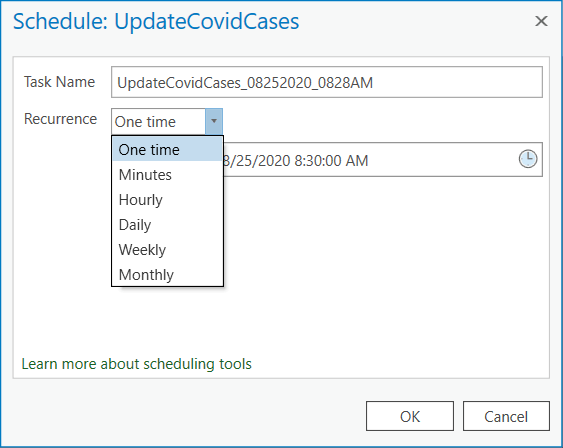563x448 pixels.
Task: Click the 8:30:00 AM time text
Action: click(x=331, y=160)
